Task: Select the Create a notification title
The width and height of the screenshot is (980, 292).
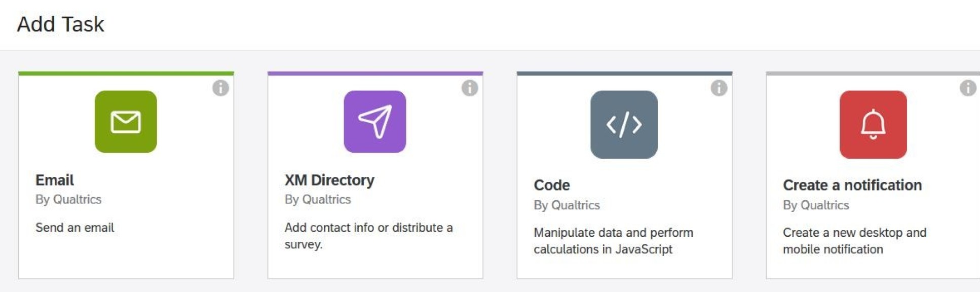Action: pyautogui.click(x=852, y=185)
